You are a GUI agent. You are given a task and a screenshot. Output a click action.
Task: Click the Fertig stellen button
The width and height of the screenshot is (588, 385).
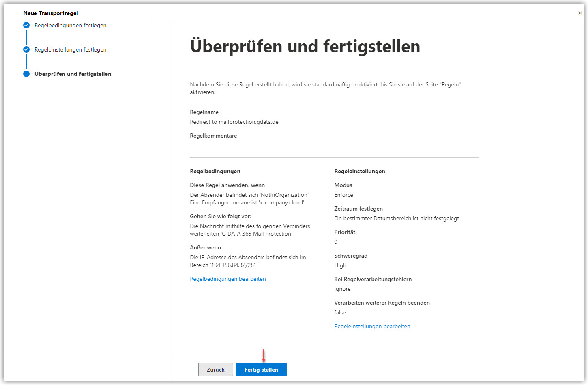tap(261, 370)
